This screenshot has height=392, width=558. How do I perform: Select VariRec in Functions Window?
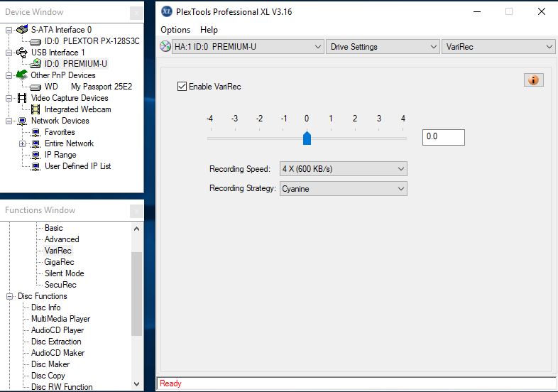point(58,251)
